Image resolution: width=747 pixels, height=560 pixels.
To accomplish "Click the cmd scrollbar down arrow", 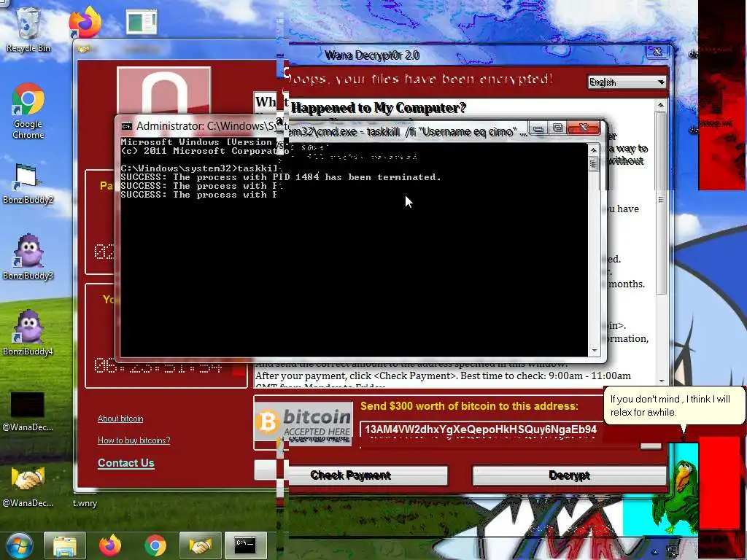I will point(594,351).
